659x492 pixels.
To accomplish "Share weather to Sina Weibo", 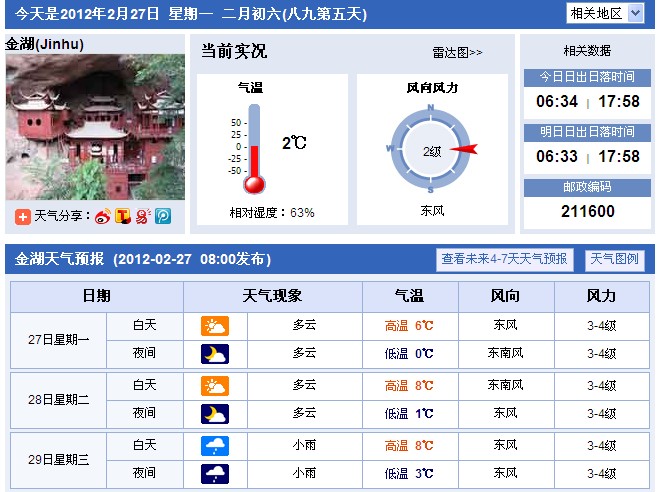I will pos(103,215).
